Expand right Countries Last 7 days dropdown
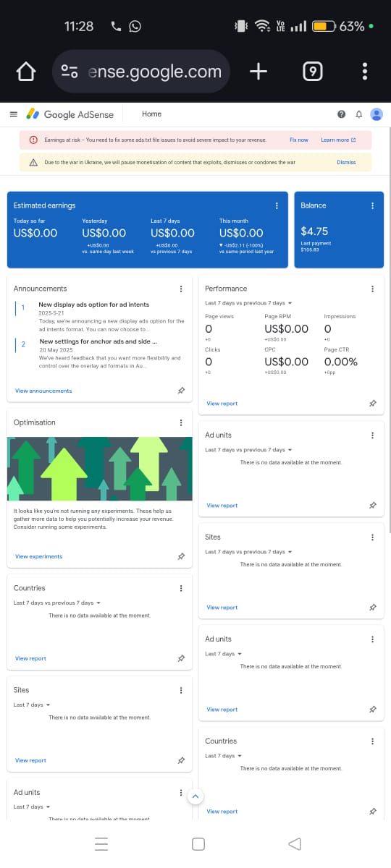391x868 pixels. point(223,756)
